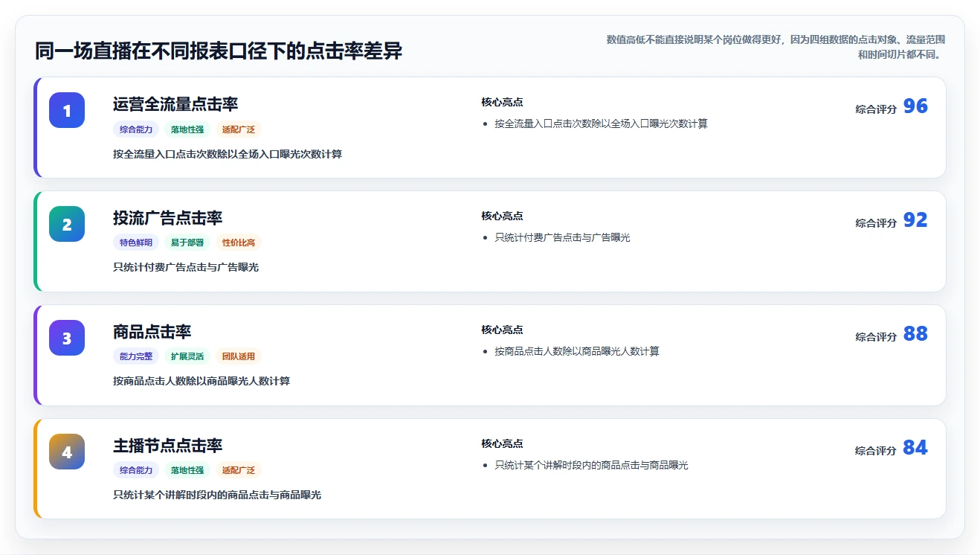
Task: Click 综合评分 label beside score 96
Action: pyautogui.click(x=876, y=109)
